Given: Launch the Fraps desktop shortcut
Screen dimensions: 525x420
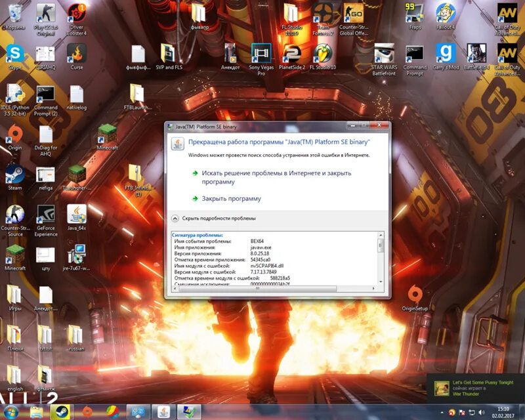Looking at the screenshot, I should click(x=415, y=17).
